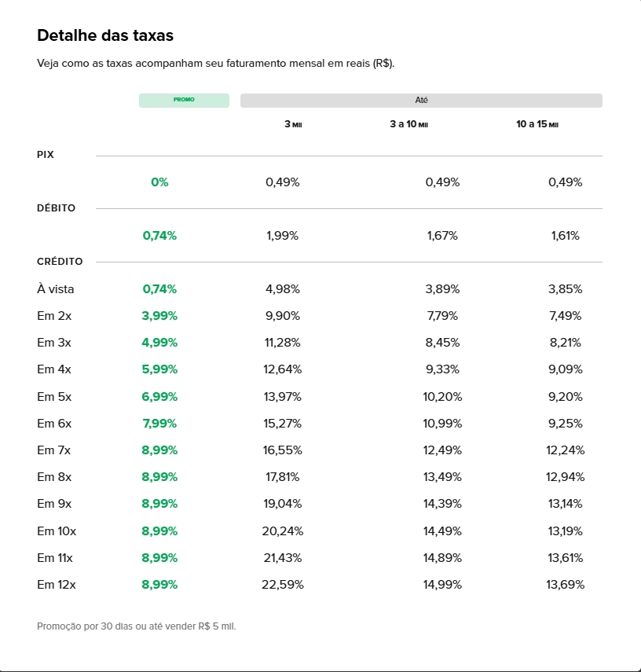Select the '3 a 10 mil' column header
This screenshot has height=672, width=641.
tap(408, 125)
